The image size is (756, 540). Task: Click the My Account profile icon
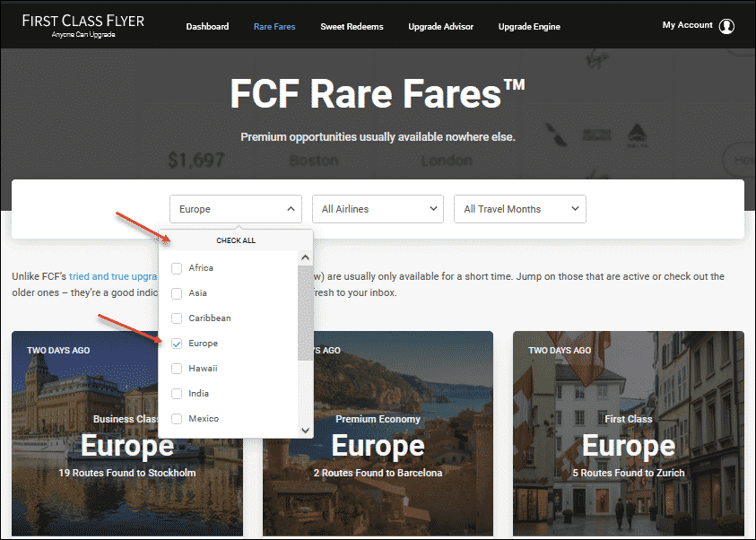point(726,26)
